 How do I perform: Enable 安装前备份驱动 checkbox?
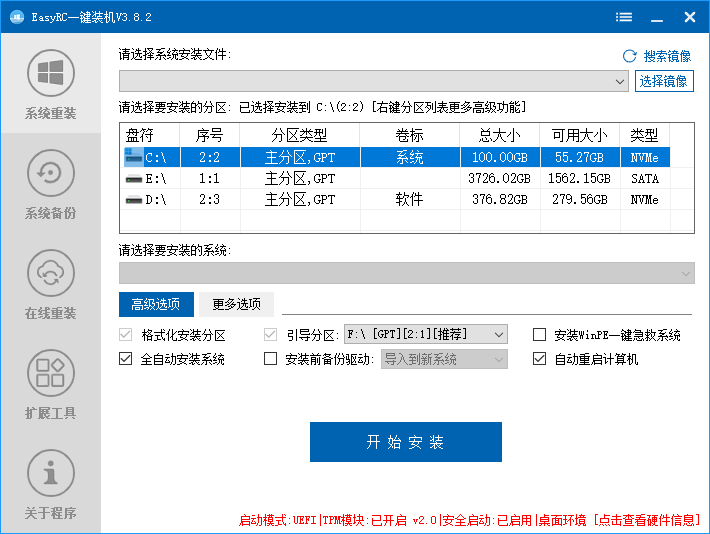(x=270, y=359)
